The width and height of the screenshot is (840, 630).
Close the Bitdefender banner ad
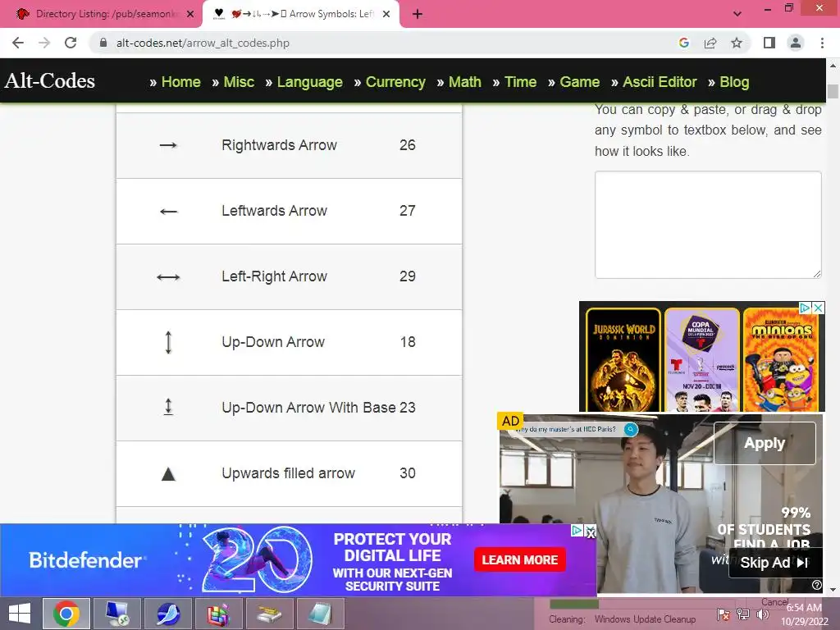591,532
